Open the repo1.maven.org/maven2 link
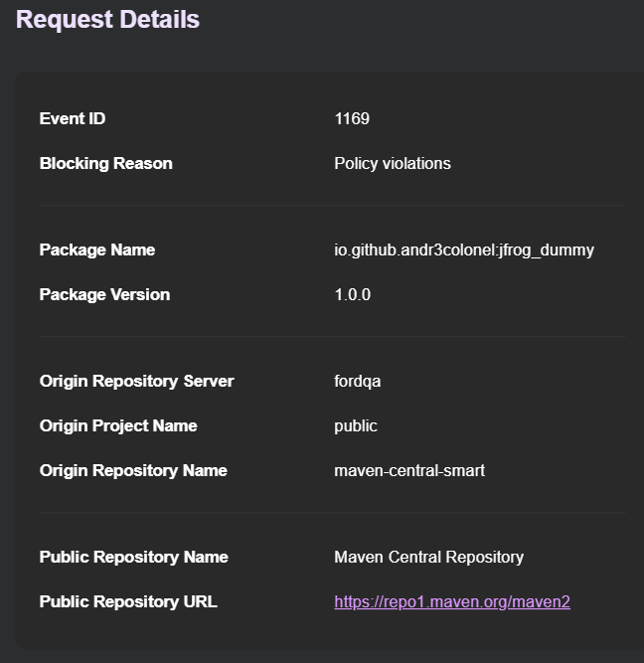The image size is (644, 663). click(452, 601)
